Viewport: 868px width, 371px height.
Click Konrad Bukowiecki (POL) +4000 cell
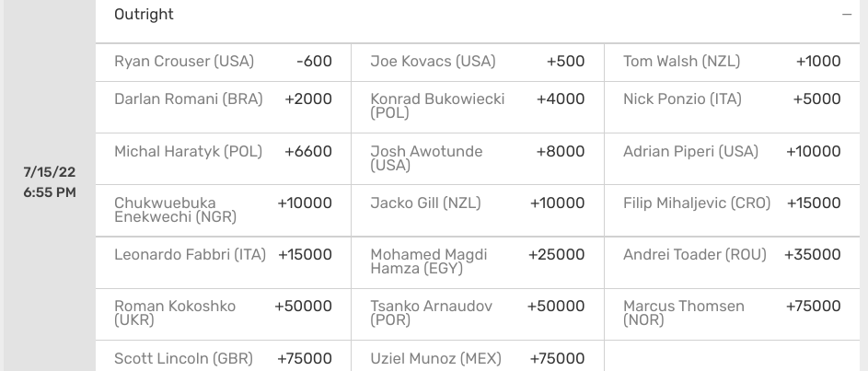[478, 108]
